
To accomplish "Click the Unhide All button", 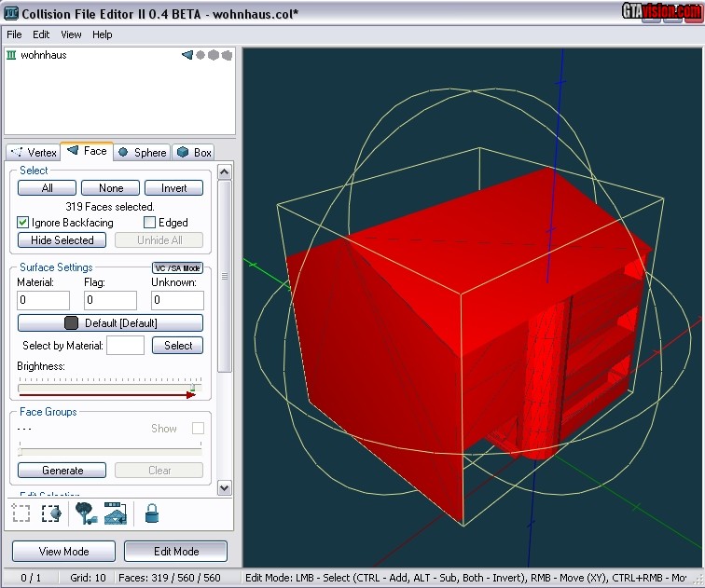I will coord(159,239).
